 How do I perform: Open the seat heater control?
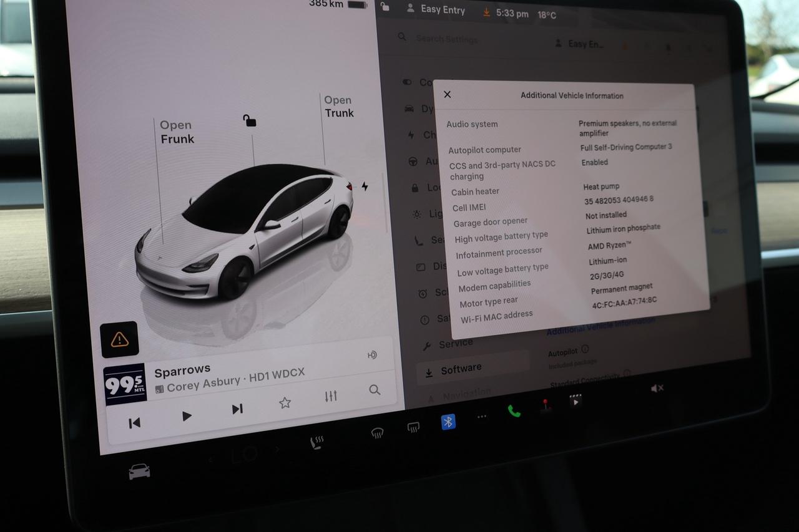[317, 443]
